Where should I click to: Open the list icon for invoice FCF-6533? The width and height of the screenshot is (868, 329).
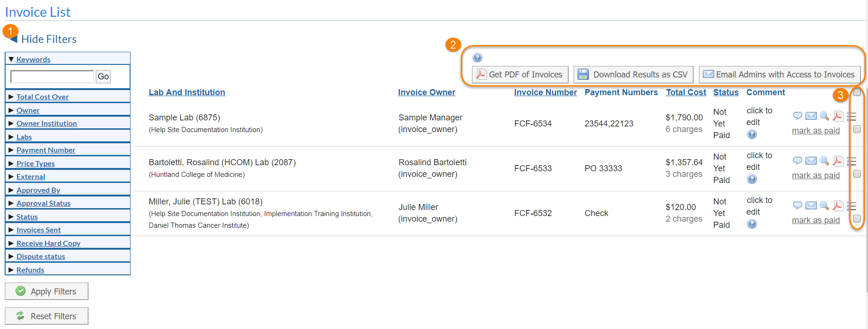pos(851,161)
